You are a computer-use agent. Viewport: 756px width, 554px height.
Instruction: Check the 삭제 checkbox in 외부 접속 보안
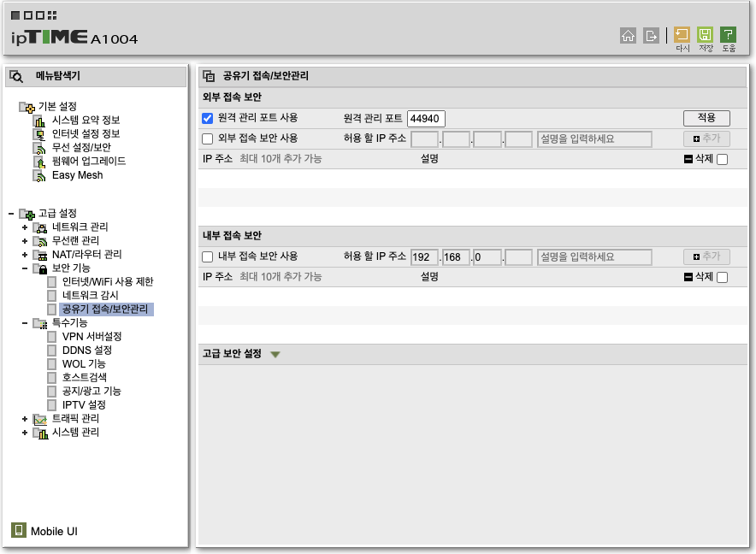[x=723, y=159]
